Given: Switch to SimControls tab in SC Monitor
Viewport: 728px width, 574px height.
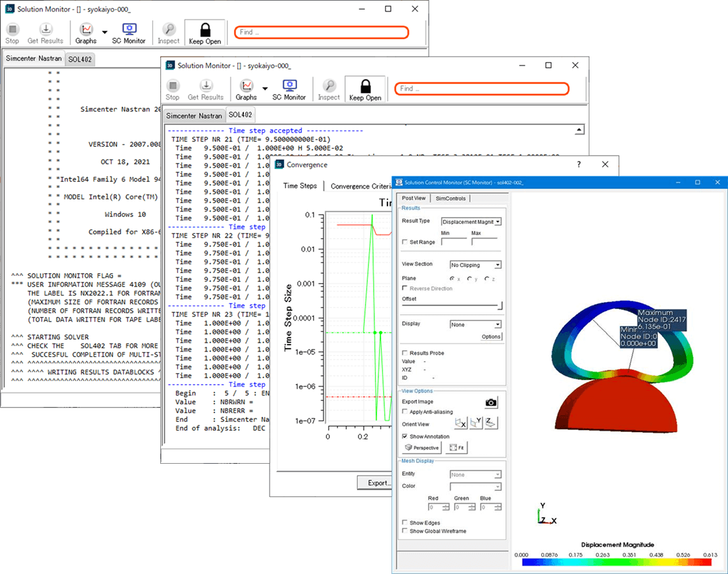Looking at the screenshot, I should (450, 198).
